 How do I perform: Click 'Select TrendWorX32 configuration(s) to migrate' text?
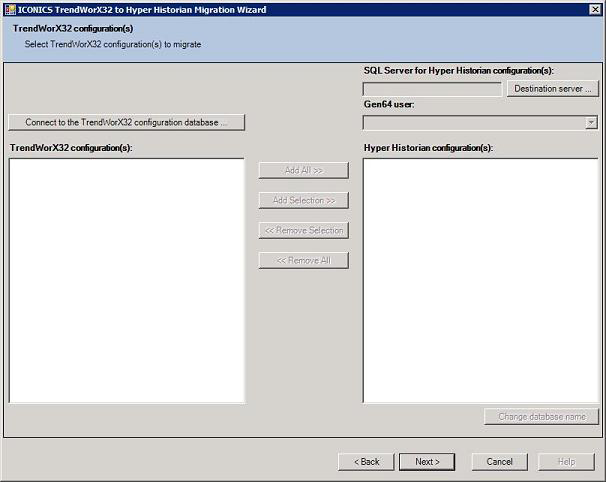113,44
